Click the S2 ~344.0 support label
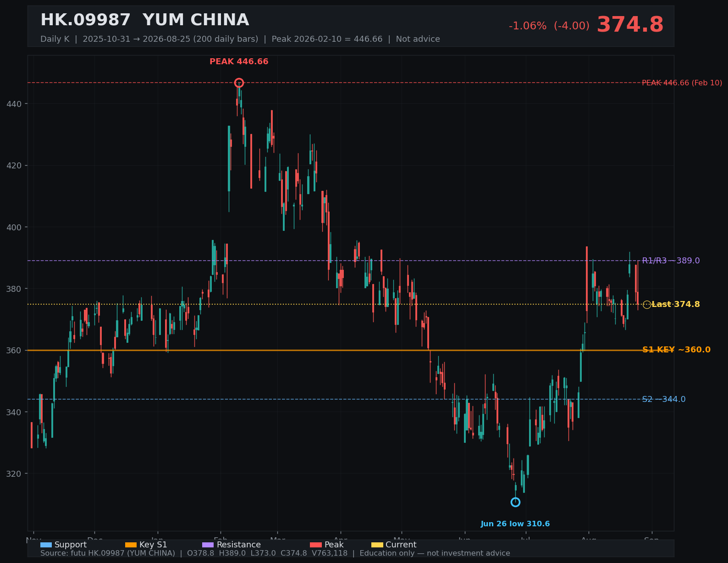 point(664,399)
